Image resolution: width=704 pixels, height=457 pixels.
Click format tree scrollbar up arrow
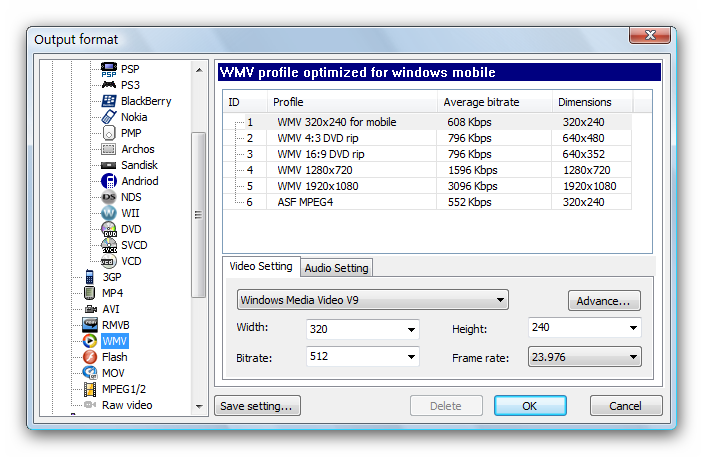point(199,70)
